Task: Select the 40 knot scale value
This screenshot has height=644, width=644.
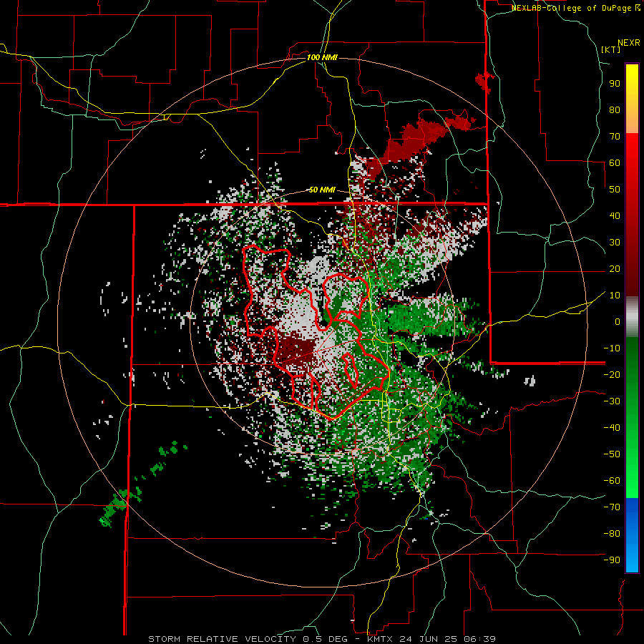Action: pyautogui.click(x=615, y=216)
